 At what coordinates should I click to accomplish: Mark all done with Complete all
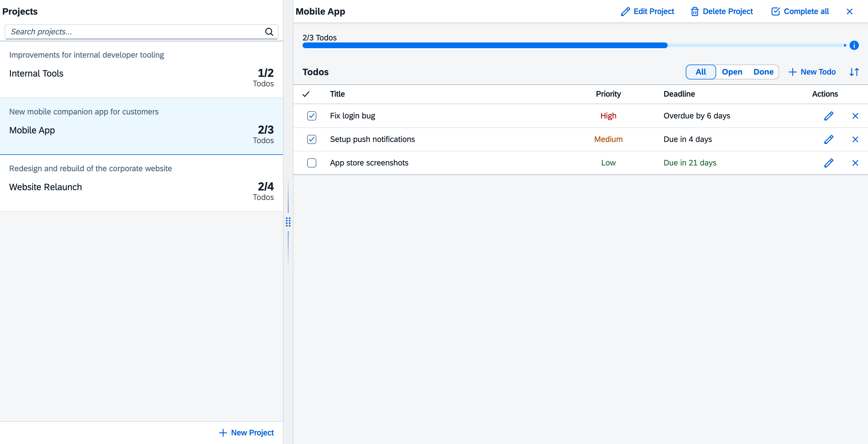800,11
